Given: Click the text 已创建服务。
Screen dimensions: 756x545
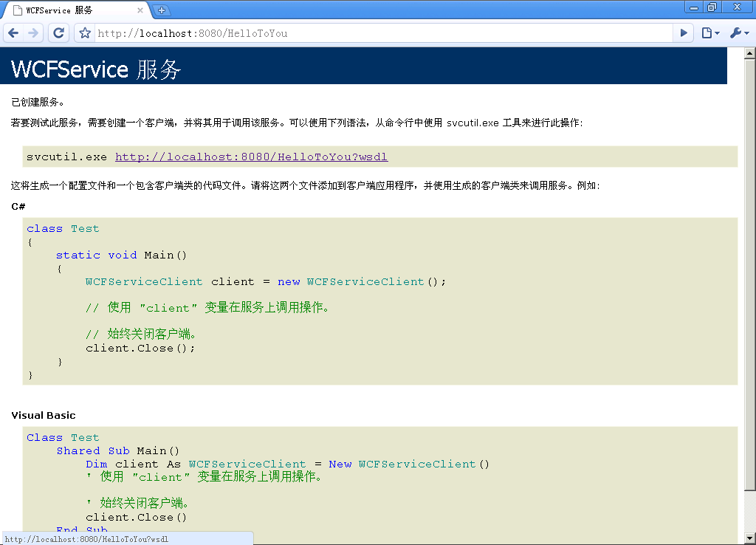Looking at the screenshot, I should pyautogui.click(x=38, y=102).
